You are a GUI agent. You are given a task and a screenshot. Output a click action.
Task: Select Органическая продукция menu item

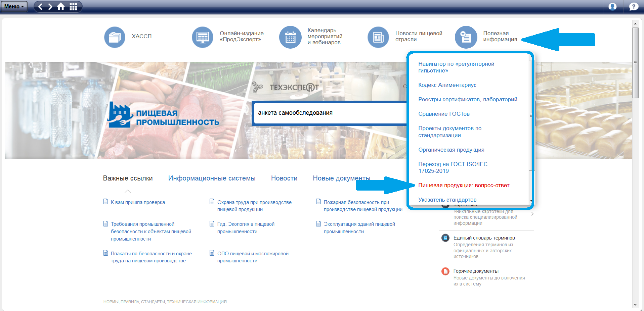click(451, 150)
